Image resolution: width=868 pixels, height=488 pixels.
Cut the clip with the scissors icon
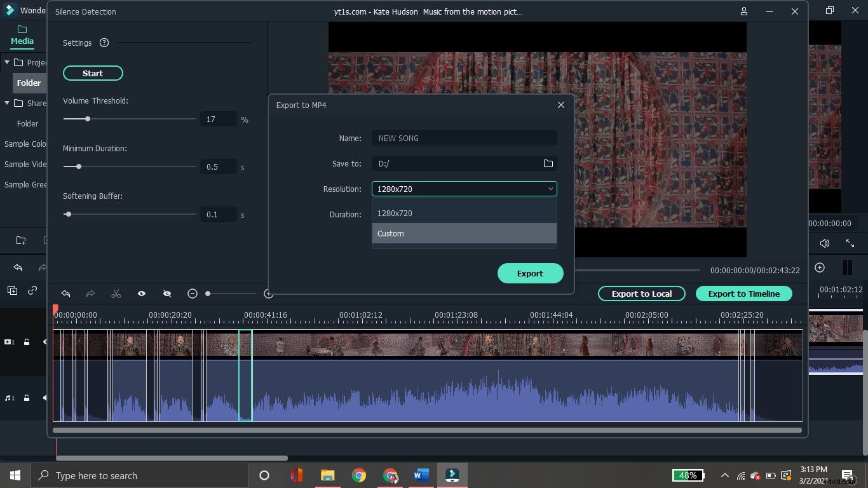(116, 294)
